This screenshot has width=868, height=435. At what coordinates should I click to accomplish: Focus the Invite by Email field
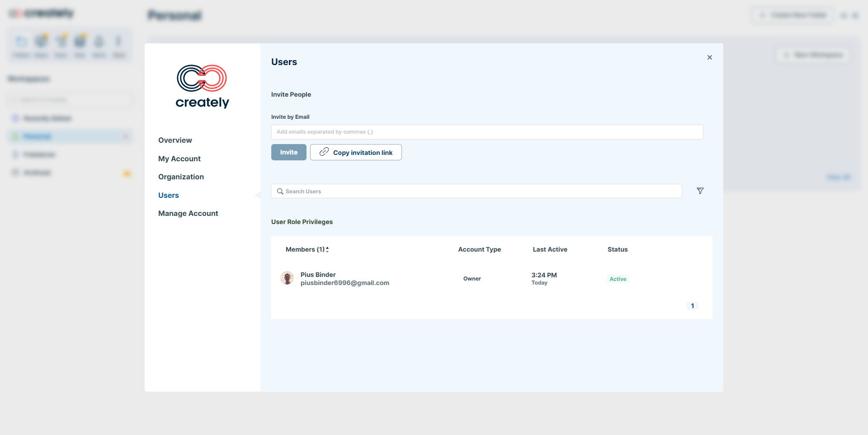pos(487,132)
